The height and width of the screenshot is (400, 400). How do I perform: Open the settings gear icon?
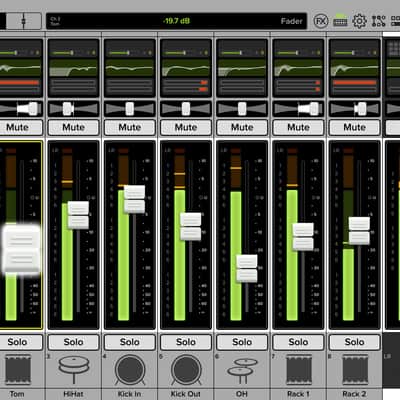point(359,21)
